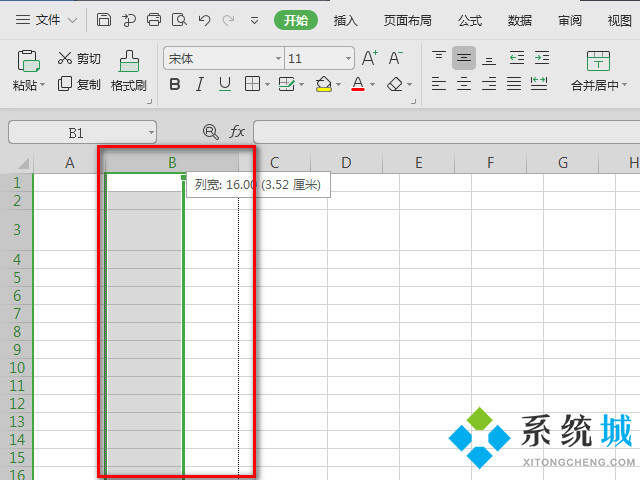Viewport: 640px width, 480px height.
Task: Toggle underline formatting
Action: coord(225,84)
